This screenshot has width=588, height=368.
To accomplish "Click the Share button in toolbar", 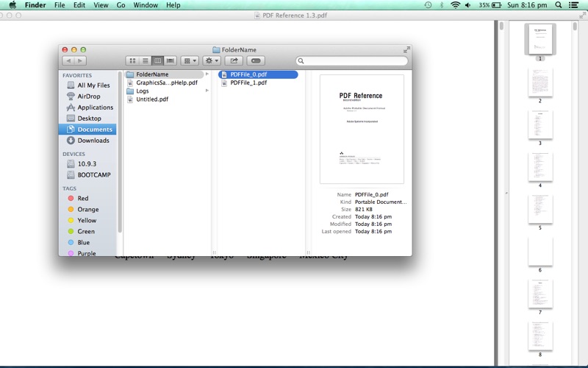I will point(234,61).
